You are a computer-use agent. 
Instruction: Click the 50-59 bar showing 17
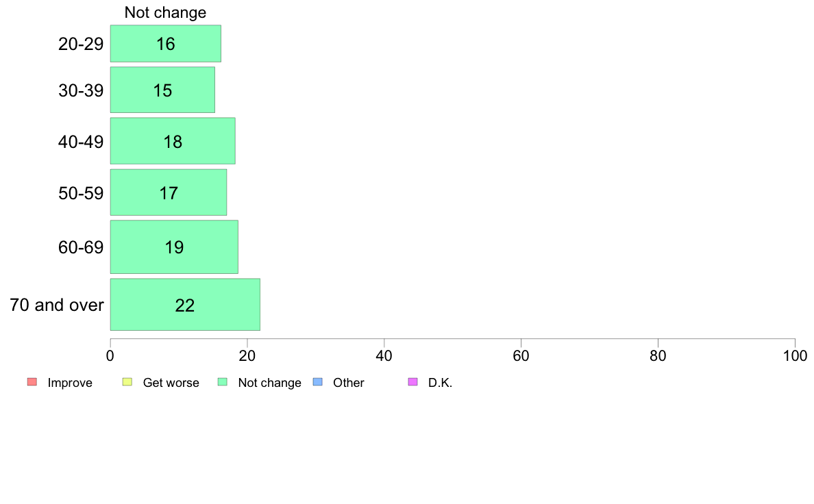[x=168, y=192]
